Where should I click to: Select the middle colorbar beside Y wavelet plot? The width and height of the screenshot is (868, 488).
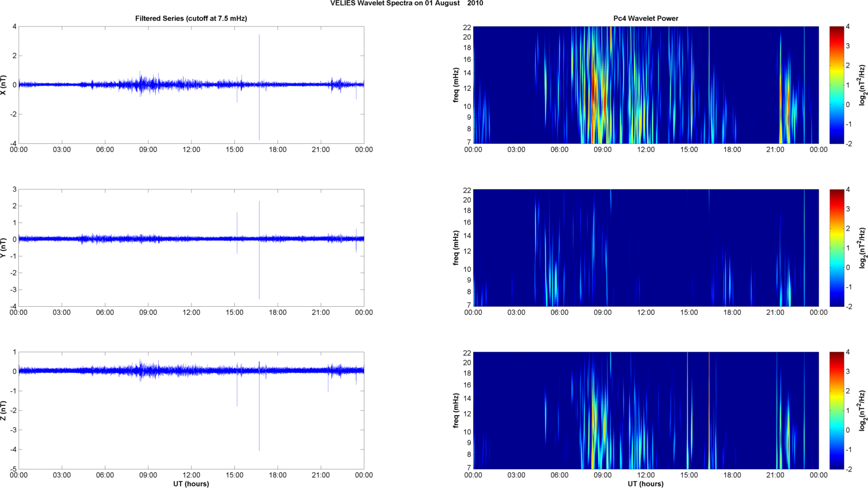[x=836, y=248]
